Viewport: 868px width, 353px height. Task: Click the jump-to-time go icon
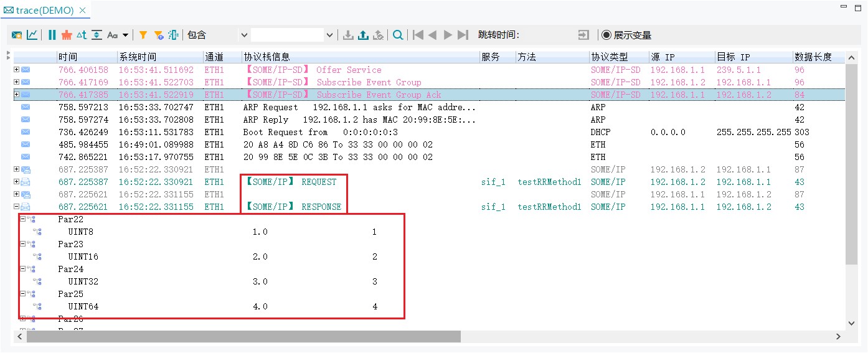(583, 35)
